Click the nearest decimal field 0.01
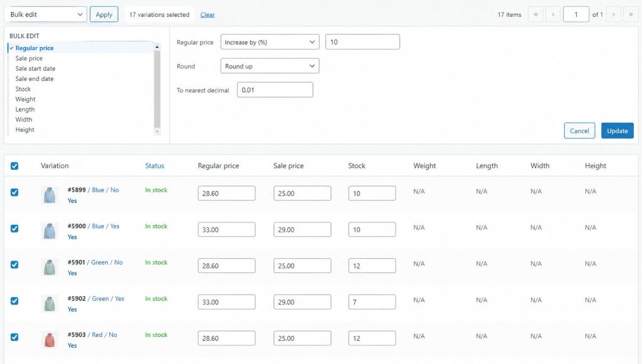 [275, 90]
